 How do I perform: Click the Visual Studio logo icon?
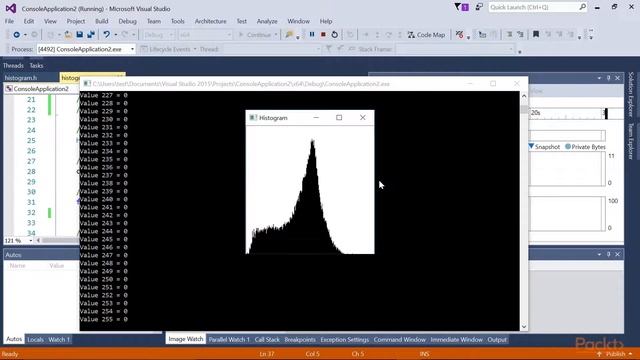(x=11, y=8)
